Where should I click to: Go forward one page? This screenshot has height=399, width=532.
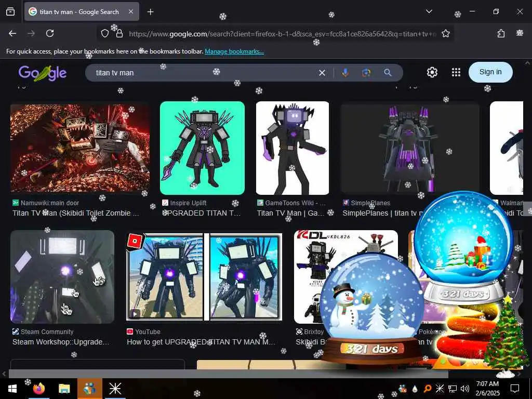tap(31, 33)
